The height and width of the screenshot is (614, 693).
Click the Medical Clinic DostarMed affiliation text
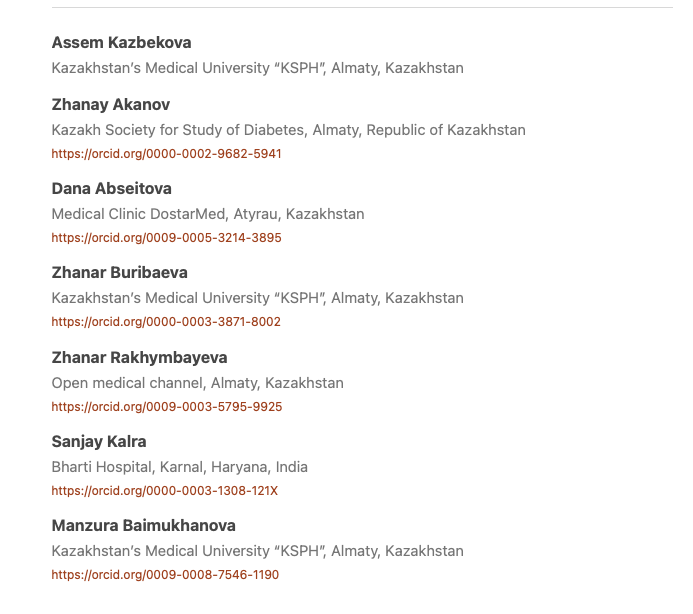208,214
